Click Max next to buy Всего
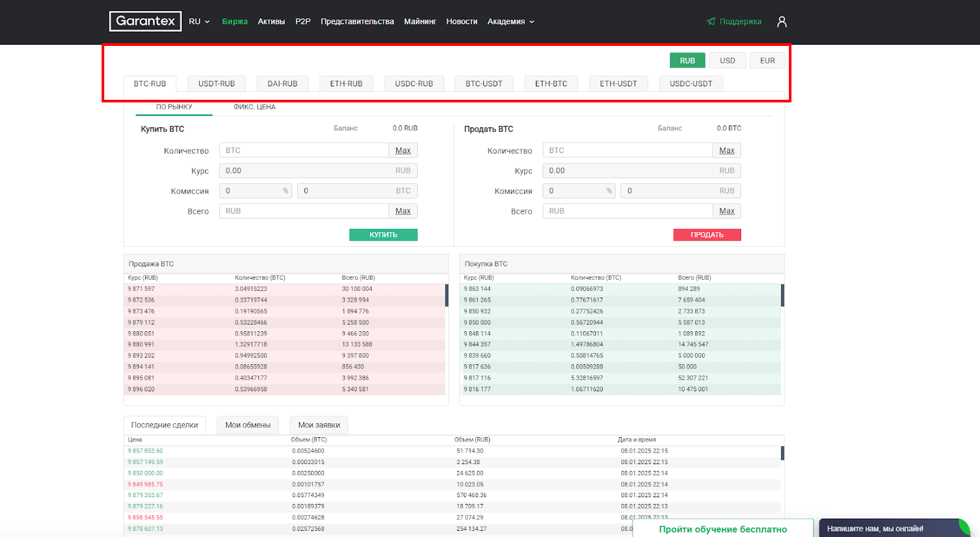 (403, 211)
